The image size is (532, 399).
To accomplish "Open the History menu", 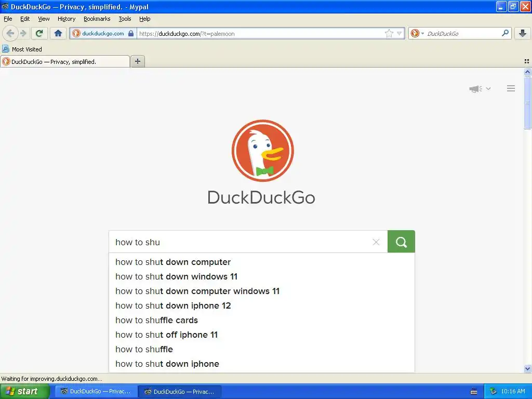I will pos(66,19).
